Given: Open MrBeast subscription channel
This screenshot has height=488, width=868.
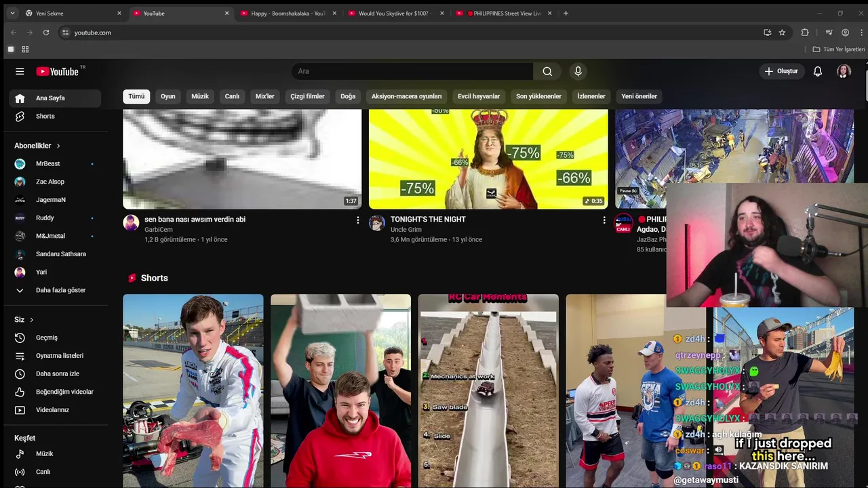Looking at the screenshot, I should coord(55,163).
